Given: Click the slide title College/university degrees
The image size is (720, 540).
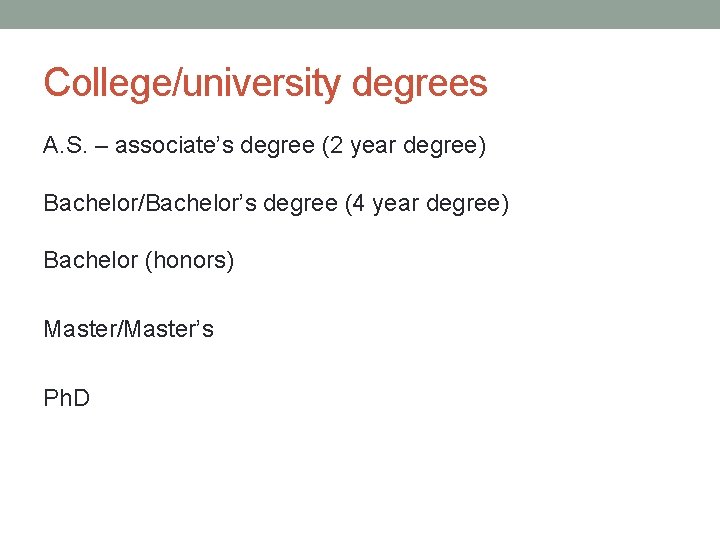Looking at the screenshot, I should [x=265, y=83].
